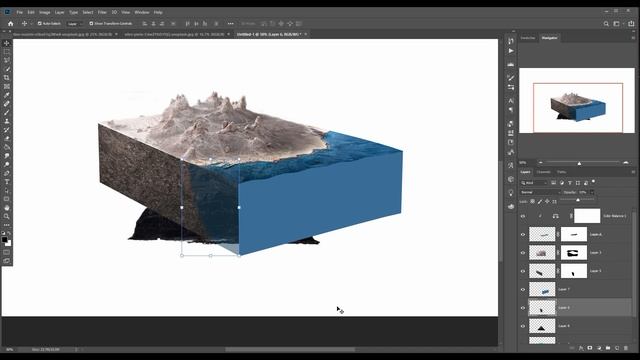Switch to the Navigator tab
This screenshot has width=640, height=360.
coord(549,38)
